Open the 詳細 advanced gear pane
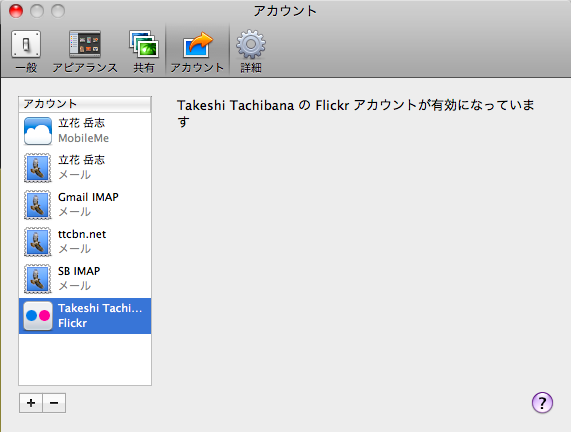The height and width of the screenshot is (432, 571). 251,51
